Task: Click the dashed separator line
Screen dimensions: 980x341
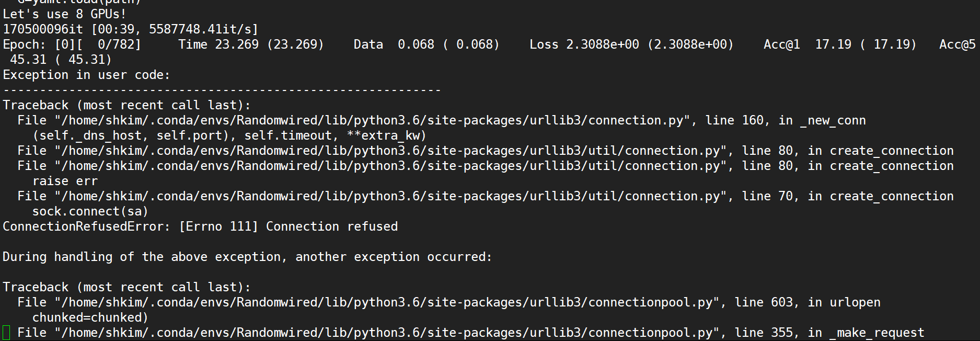Action: pyautogui.click(x=222, y=90)
